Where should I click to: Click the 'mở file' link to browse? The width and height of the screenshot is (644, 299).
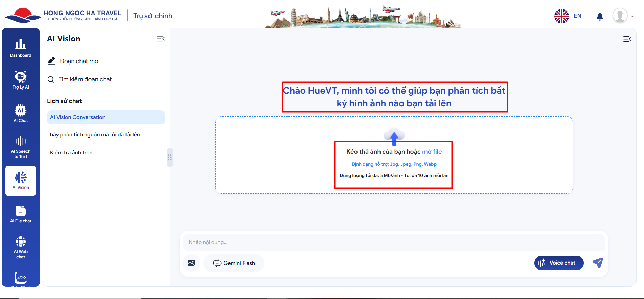432,152
